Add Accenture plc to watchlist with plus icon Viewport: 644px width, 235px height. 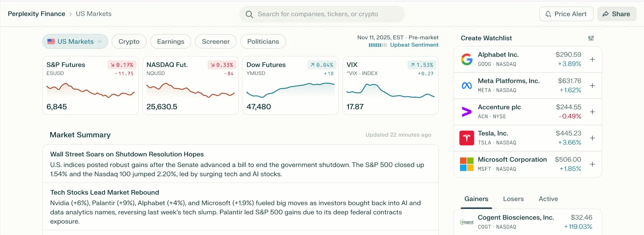pos(592,112)
